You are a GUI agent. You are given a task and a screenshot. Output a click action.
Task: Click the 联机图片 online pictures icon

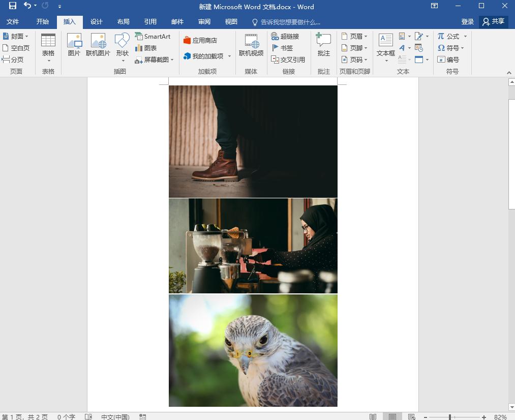98,45
